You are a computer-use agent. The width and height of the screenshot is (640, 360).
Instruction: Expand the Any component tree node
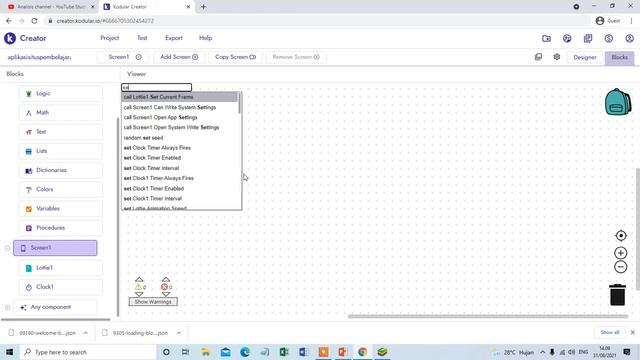[x=7, y=307]
